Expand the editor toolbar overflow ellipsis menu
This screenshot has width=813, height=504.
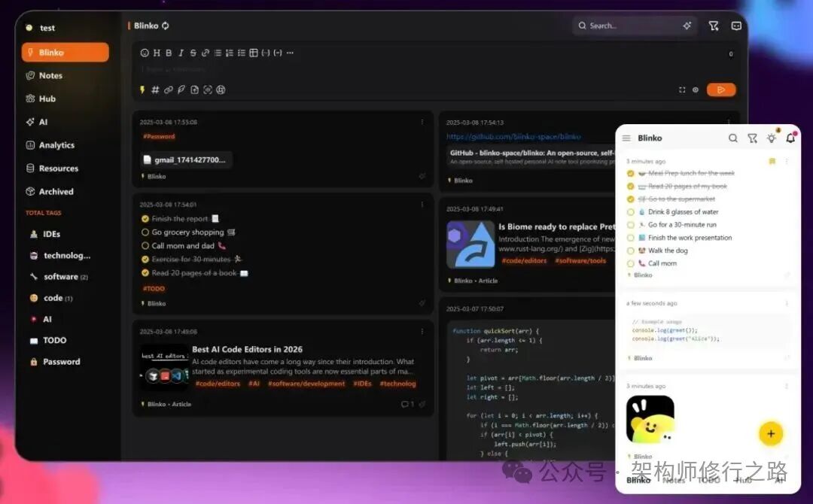pyautogui.click(x=290, y=53)
